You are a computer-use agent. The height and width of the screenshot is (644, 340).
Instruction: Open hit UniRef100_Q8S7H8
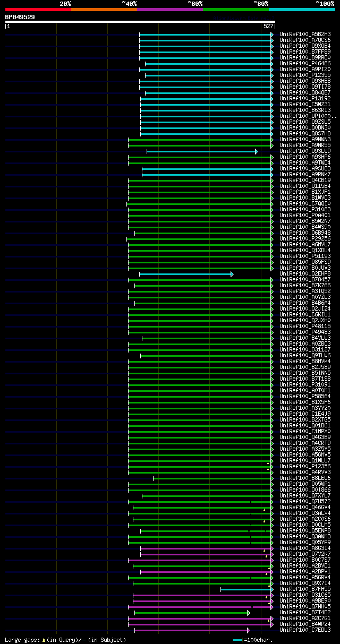pyautogui.click(x=305, y=133)
